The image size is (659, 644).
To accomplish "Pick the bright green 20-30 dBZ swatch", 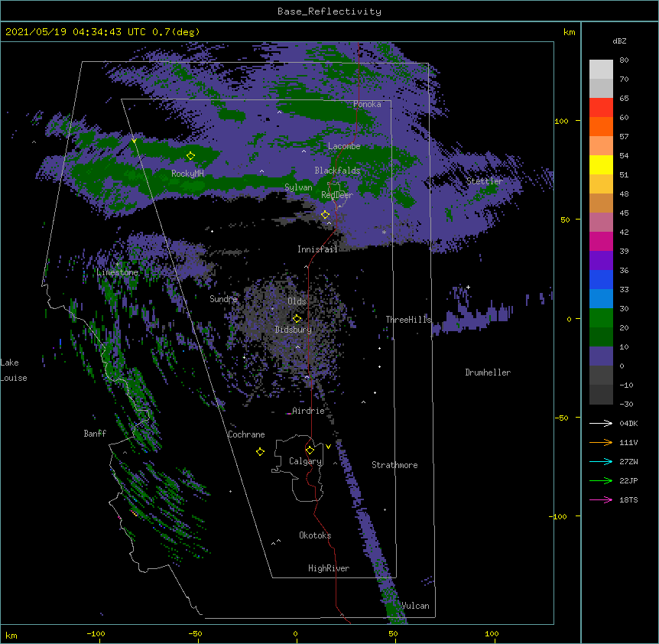I will pyautogui.click(x=601, y=318).
